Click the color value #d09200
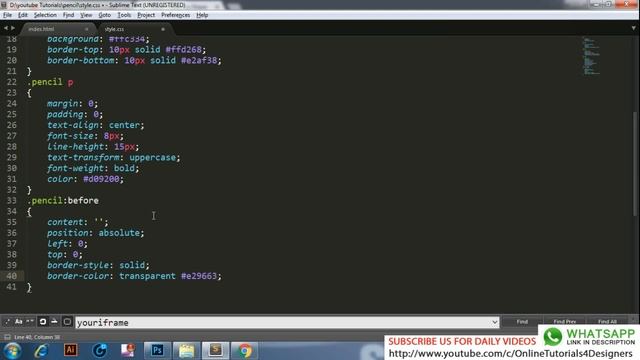The height and width of the screenshot is (360, 640). (101, 179)
